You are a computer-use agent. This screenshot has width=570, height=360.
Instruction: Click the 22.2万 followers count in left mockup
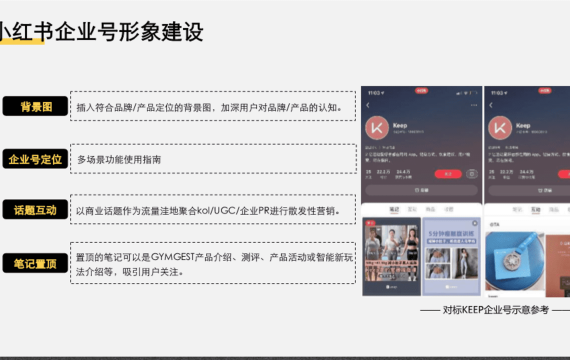(383, 172)
